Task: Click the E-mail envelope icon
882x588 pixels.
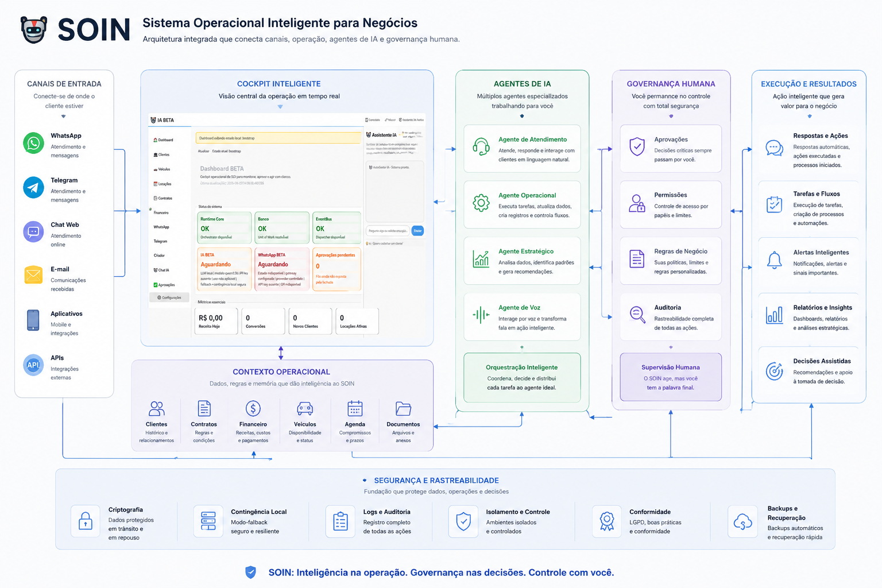Action: pos(33,276)
